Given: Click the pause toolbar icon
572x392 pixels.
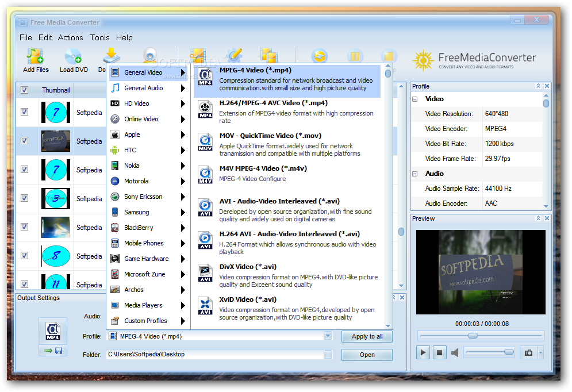Looking at the screenshot, I should coord(355,56).
